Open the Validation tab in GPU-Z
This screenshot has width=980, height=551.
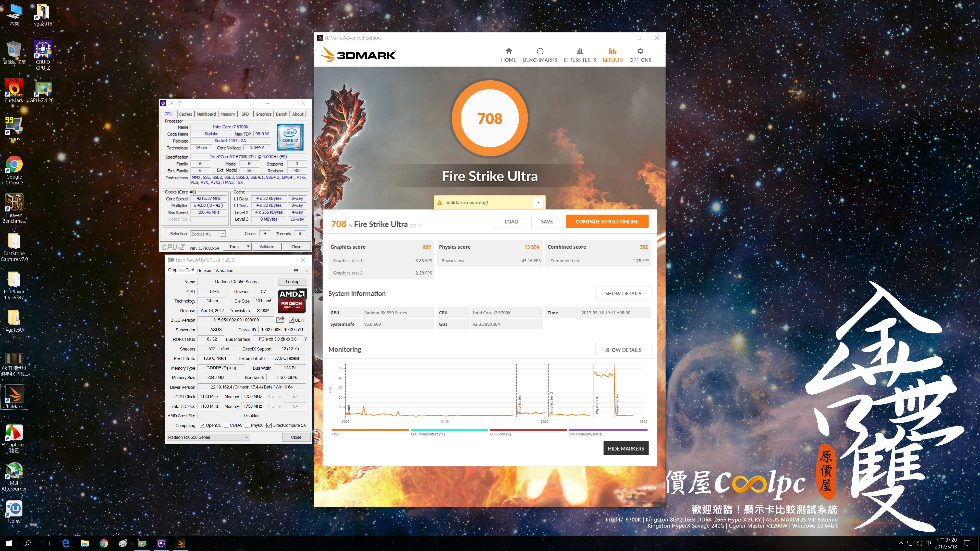[224, 270]
